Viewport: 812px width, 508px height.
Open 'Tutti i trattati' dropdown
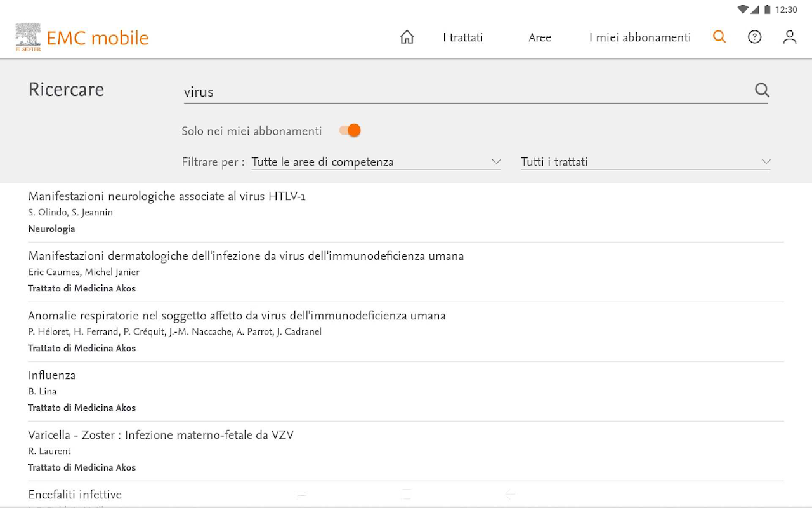(x=646, y=162)
